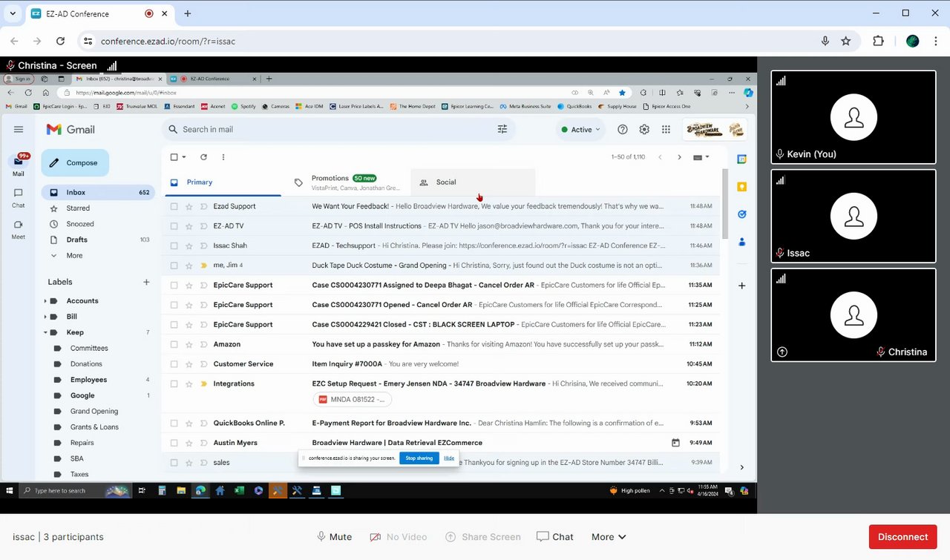Open Google Contacts side panel icon
Screen dimensions: 950x560
click(741, 242)
